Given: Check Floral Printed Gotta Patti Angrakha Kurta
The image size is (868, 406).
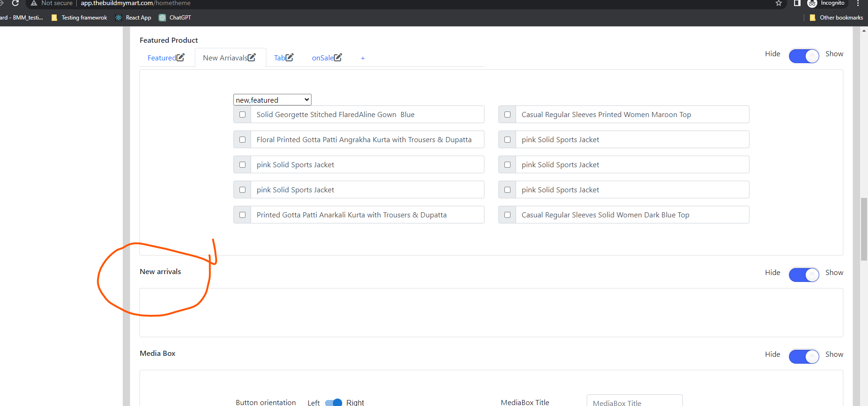Looking at the screenshot, I should tap(242, 139).
